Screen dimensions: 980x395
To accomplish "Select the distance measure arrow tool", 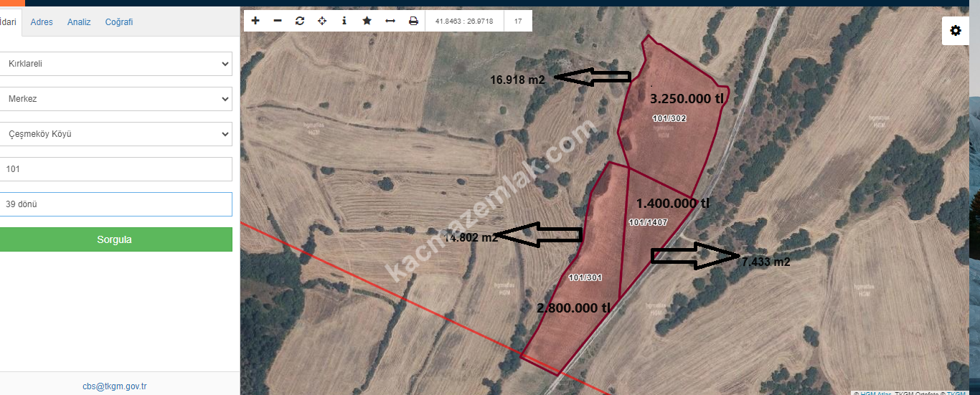I will click(390, 21).
